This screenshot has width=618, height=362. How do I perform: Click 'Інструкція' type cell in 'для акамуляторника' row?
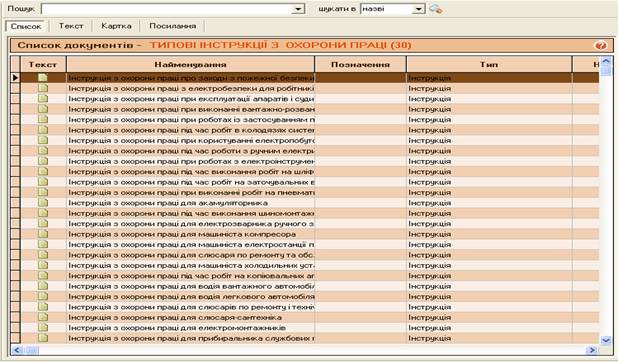point(489,203)
